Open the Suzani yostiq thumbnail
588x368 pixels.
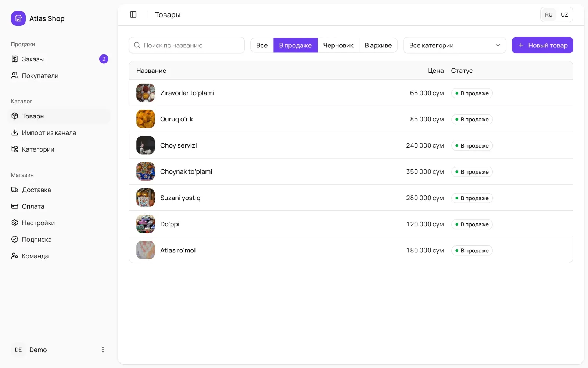(146, 198)
